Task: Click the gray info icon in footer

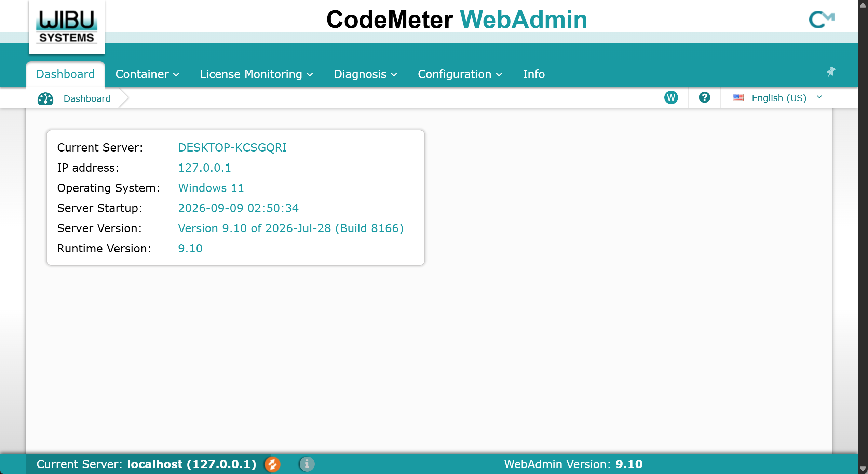Action: point(307,464)
